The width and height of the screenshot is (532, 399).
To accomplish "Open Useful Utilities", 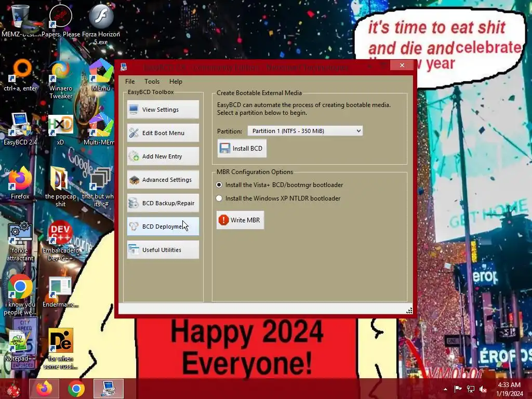I will pos(163,250).
